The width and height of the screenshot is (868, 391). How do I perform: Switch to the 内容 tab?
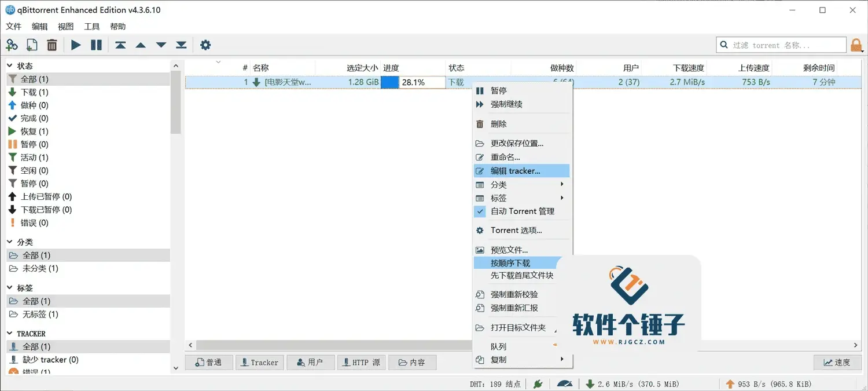pos(412,363)
